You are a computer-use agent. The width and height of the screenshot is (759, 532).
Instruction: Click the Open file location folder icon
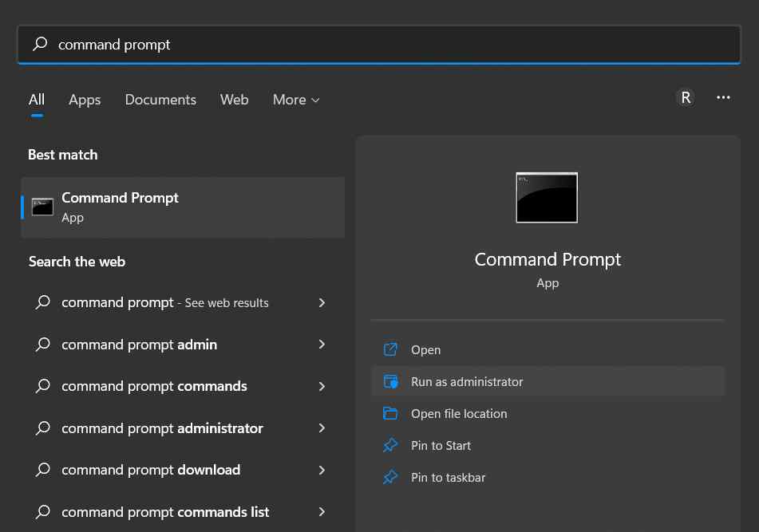[390, 413]
